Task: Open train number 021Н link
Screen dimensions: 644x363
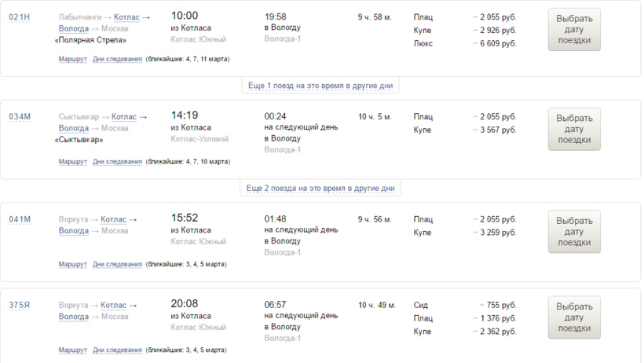Action: coord(20,17)
